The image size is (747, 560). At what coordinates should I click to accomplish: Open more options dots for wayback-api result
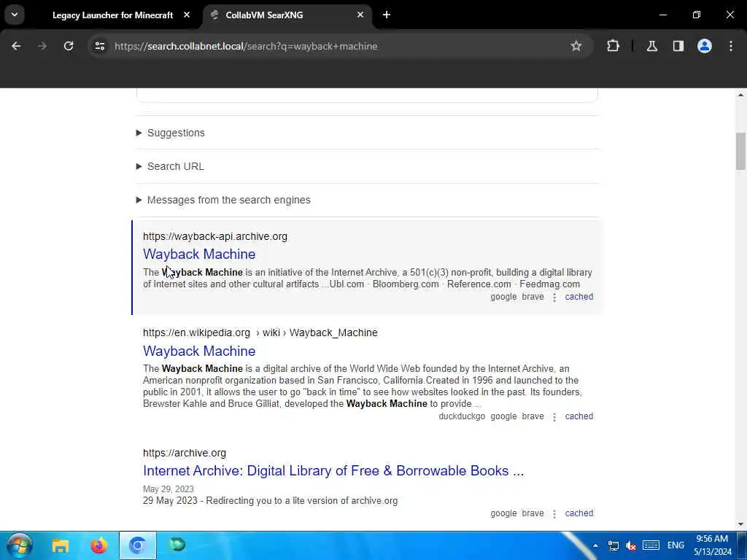click(554, 297)
